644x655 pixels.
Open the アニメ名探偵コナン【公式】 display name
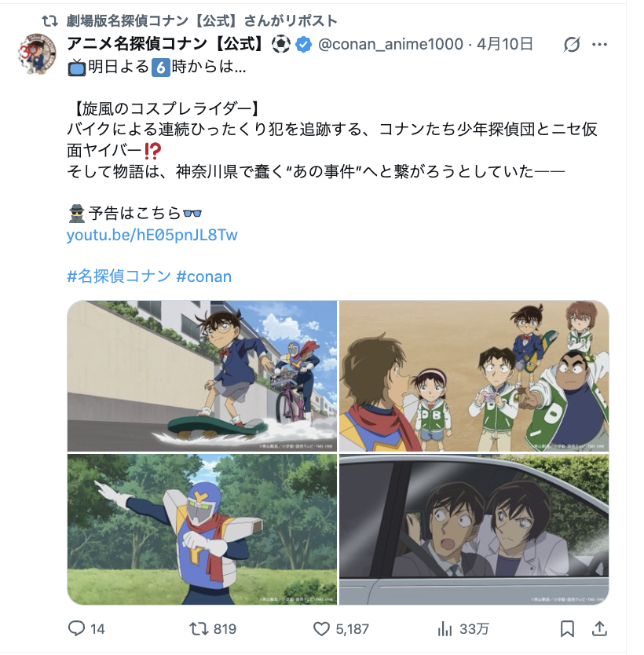tap(166, 44)
